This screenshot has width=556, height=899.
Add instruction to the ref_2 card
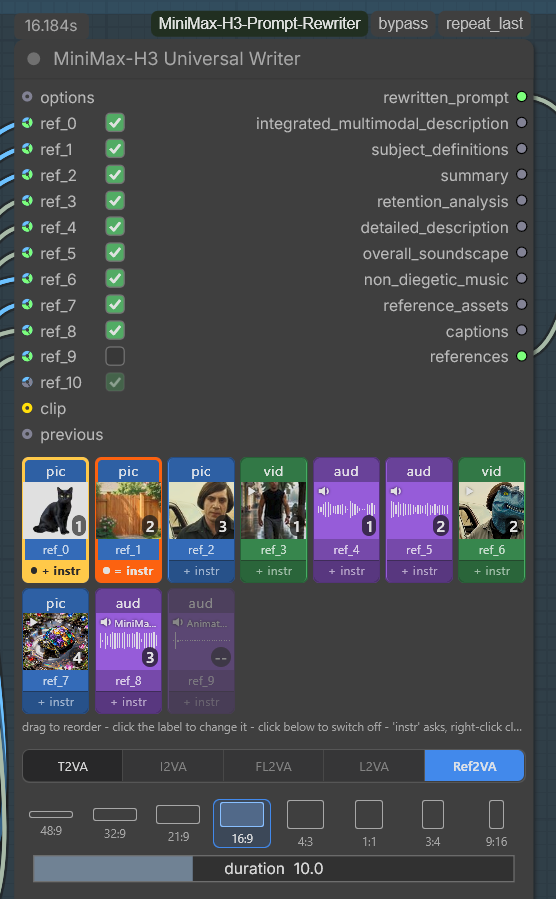(x=201, y=571)
